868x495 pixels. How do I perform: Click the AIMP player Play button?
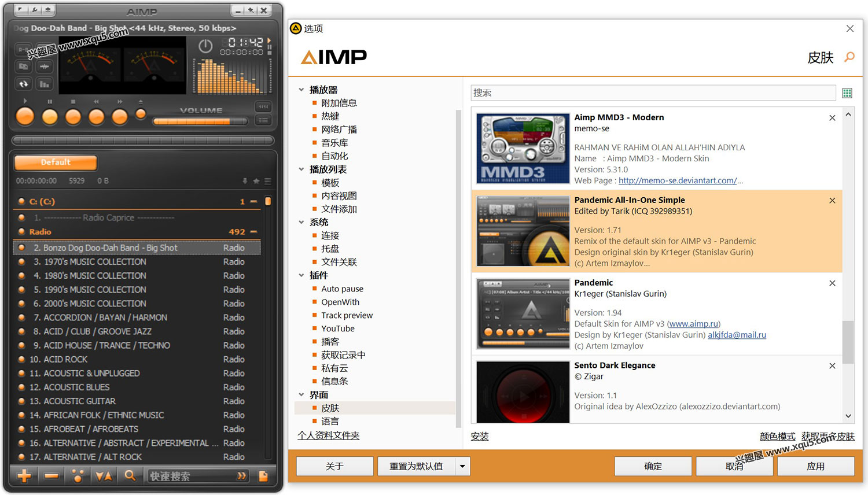coord(25,116)
